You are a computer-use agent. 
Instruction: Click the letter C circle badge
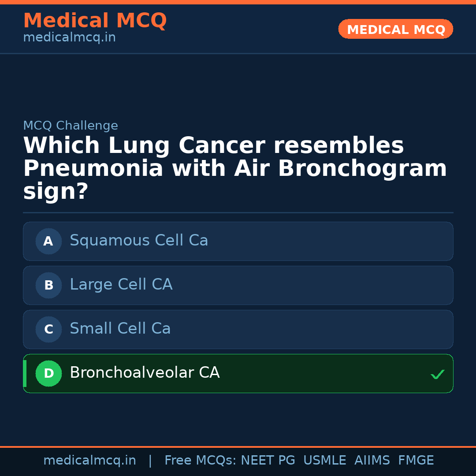click(48, 329)
